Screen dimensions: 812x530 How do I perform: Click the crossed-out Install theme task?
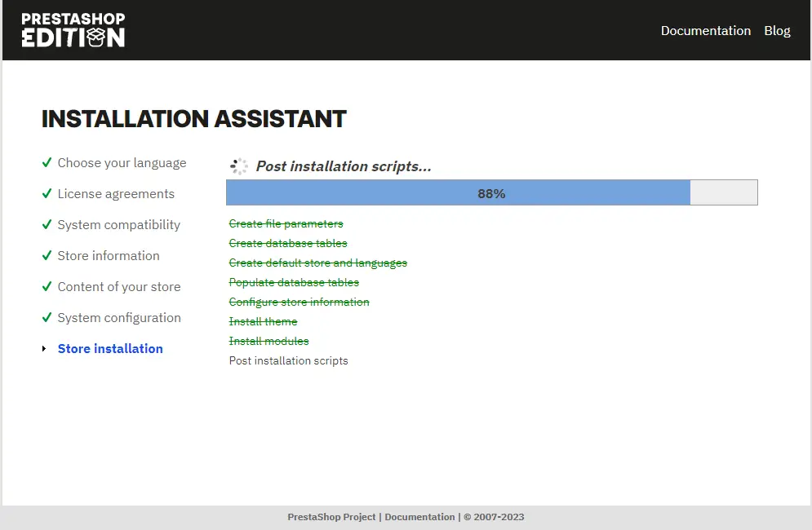click(x=263, y=321)
